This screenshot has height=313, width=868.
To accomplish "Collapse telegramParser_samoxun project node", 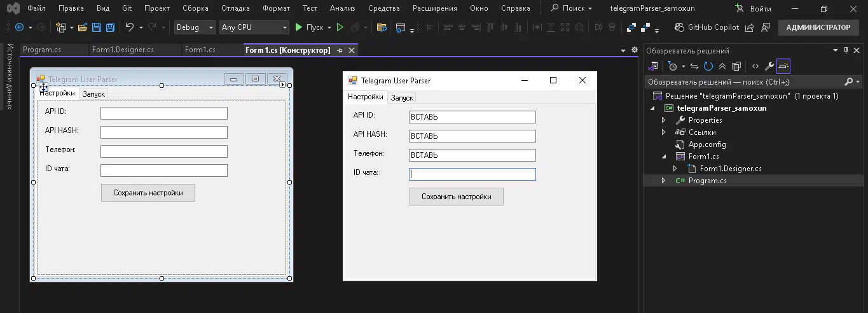I will 652,108.
